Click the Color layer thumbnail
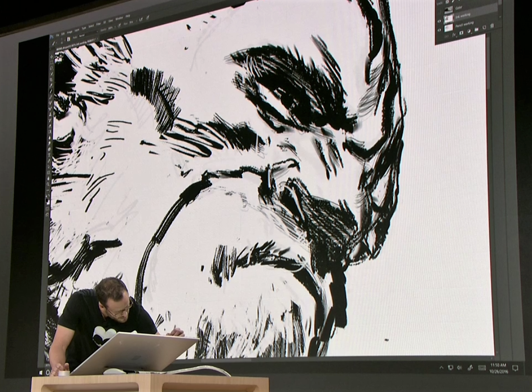Screen dimensions: 532x392 tap(448, 9)
